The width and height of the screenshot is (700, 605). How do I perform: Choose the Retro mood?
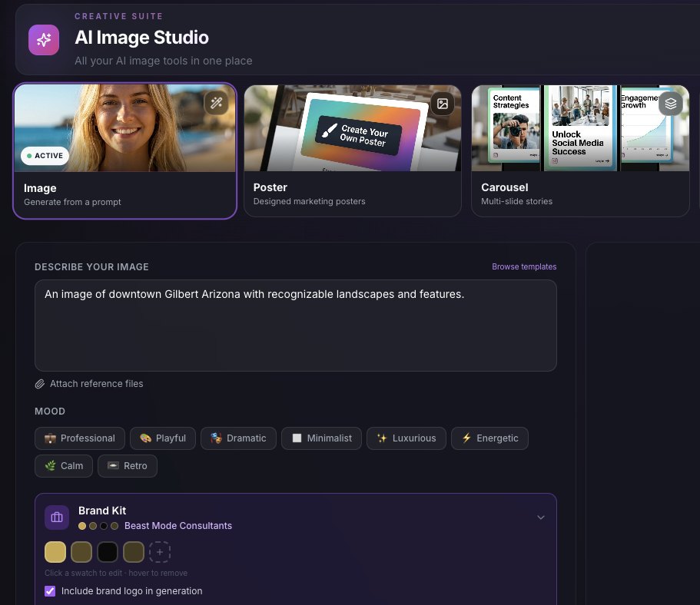coord(128,466)
